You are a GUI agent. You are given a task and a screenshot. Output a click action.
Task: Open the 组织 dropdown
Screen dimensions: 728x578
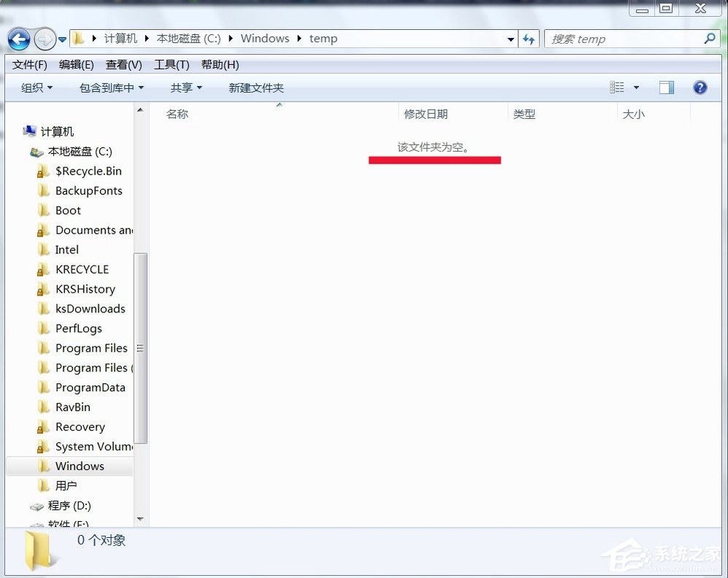point(34,87)
